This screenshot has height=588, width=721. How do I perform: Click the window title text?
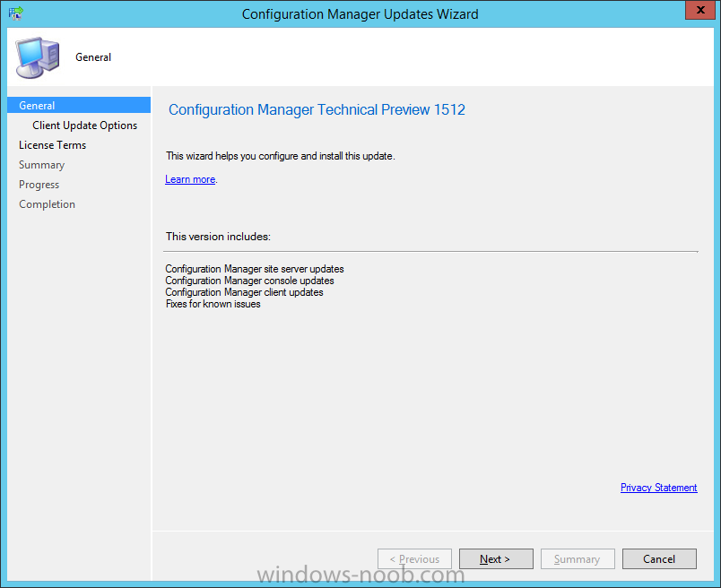click(360, 14)
